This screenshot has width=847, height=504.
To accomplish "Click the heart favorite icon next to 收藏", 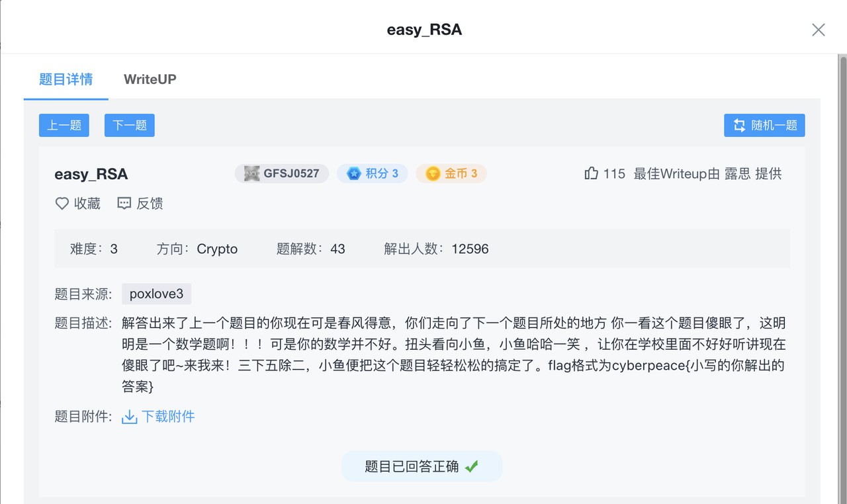I will [62, 203].
